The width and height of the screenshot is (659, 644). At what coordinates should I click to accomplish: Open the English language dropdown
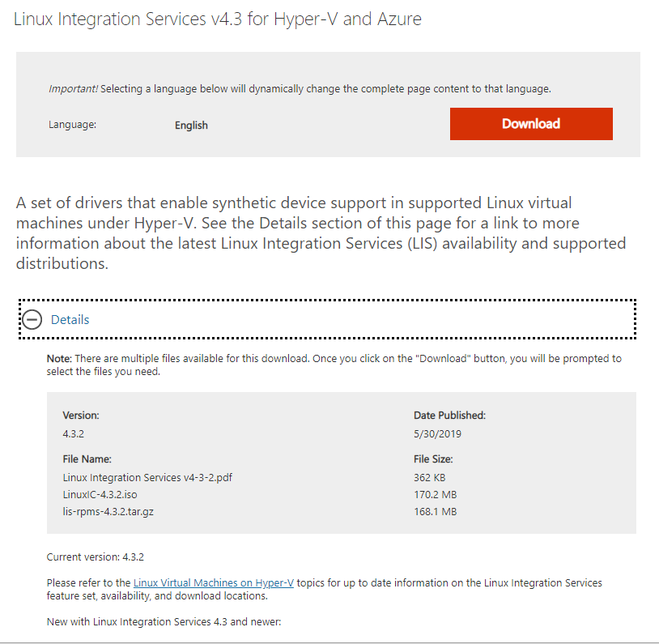(191, 126)
